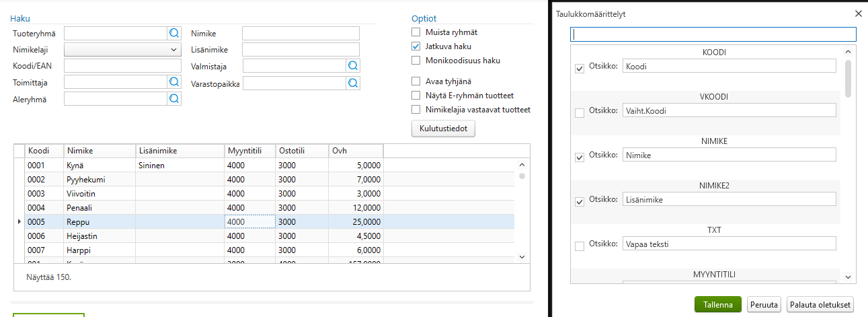Click the Aleryhmä search magnifier icon
868x317 pixels.
point(174,99)
